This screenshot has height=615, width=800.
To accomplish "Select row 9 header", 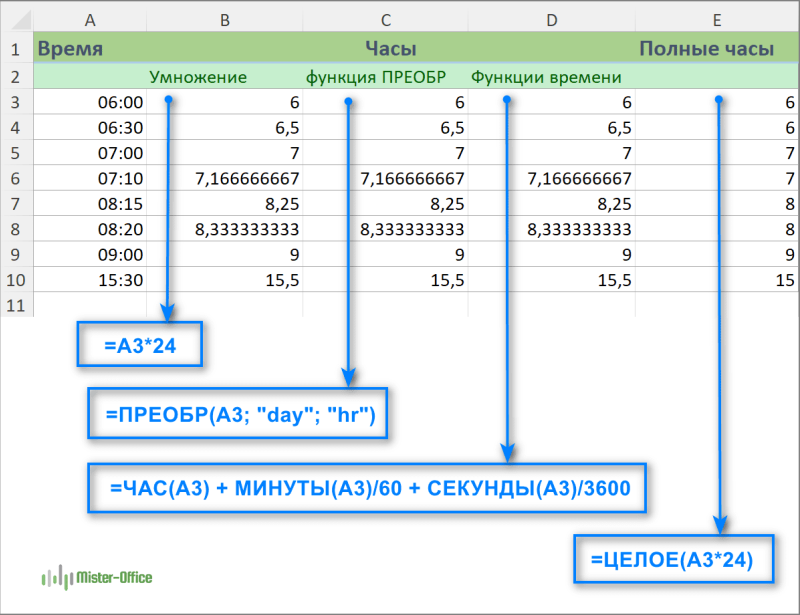I will (x=17, y=254).
